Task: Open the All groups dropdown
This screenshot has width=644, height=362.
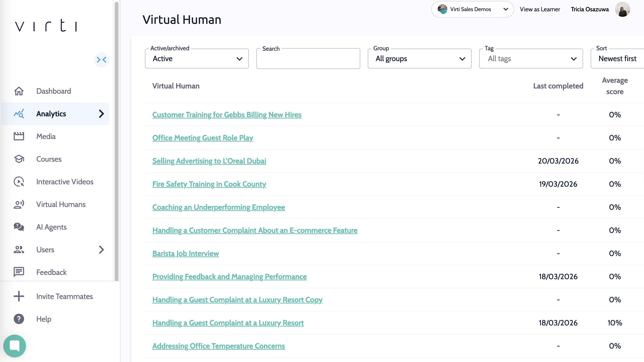Action: pyautogui.click(x=419, y=59)
